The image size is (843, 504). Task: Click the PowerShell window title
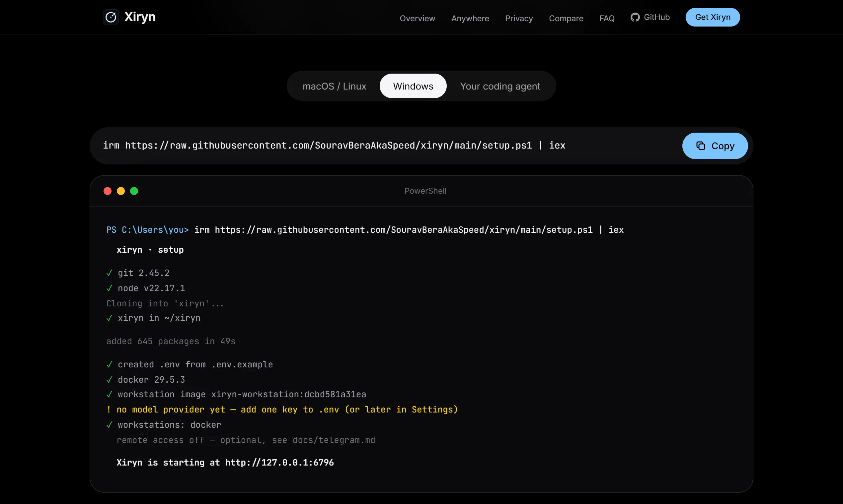(425, 191)
